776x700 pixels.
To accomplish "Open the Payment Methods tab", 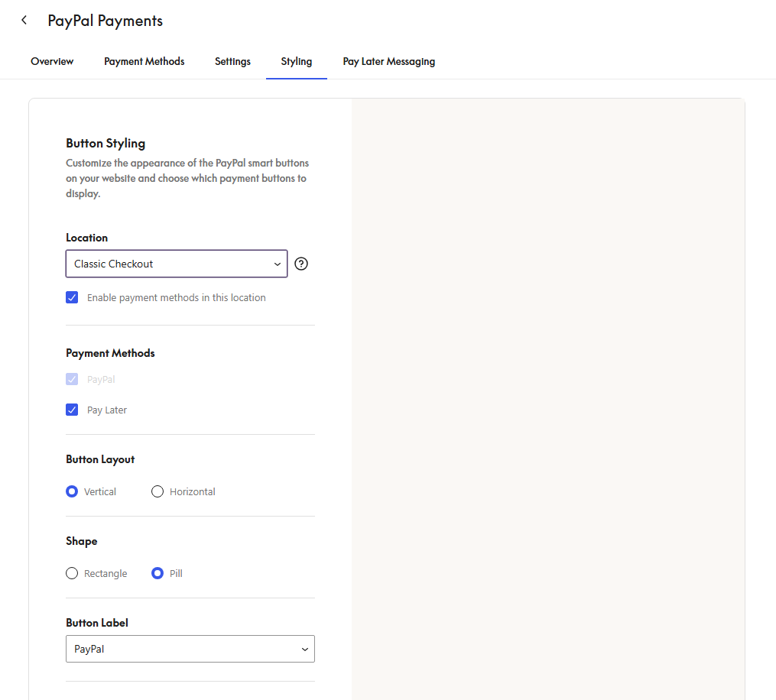I will [x=144, y=61].
